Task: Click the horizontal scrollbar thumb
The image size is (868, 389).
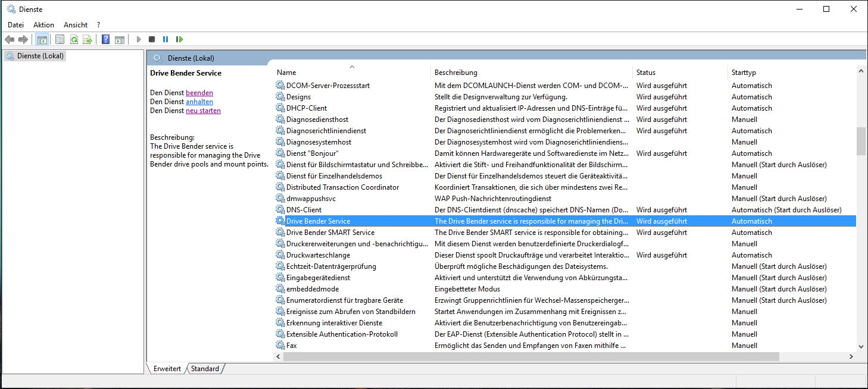Action: point(531,356)
